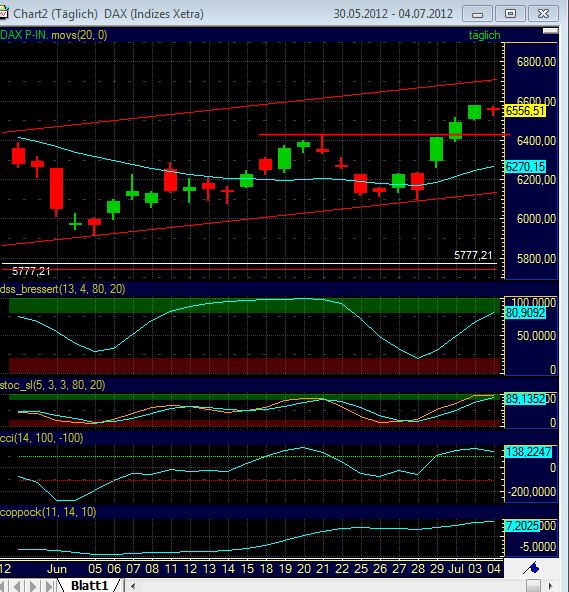The width and height of the screenshot is (569, 592).
Task: Click date 29 on the time axis
Action: 437,569
